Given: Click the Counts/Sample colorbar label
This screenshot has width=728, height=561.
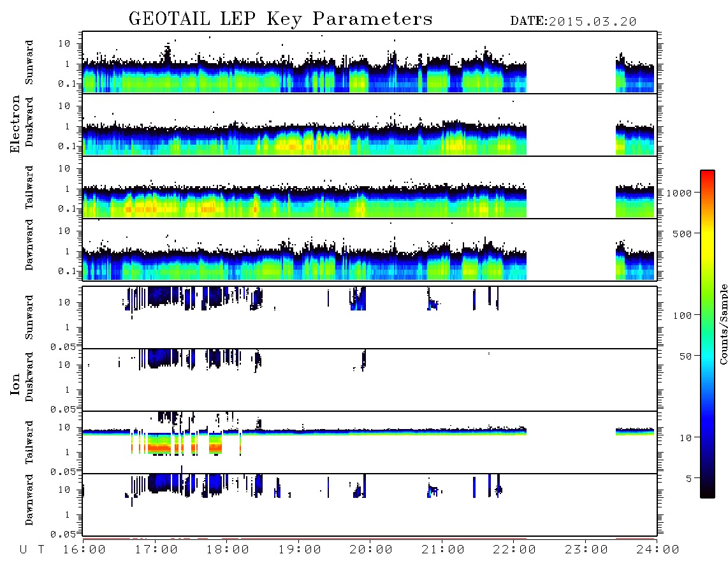Looking at the screenshot, I should point(723,324).
